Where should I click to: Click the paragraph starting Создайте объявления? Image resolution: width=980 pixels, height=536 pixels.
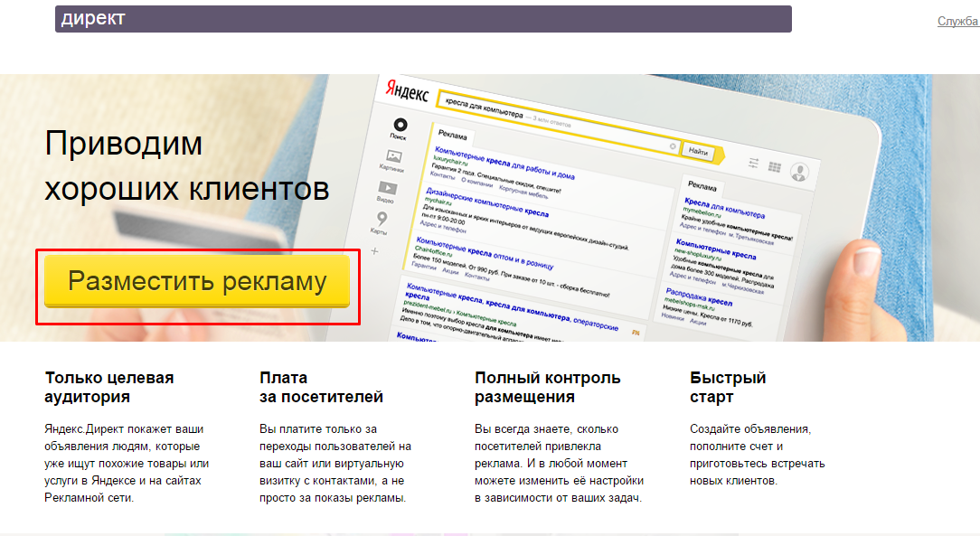(758, 455)
